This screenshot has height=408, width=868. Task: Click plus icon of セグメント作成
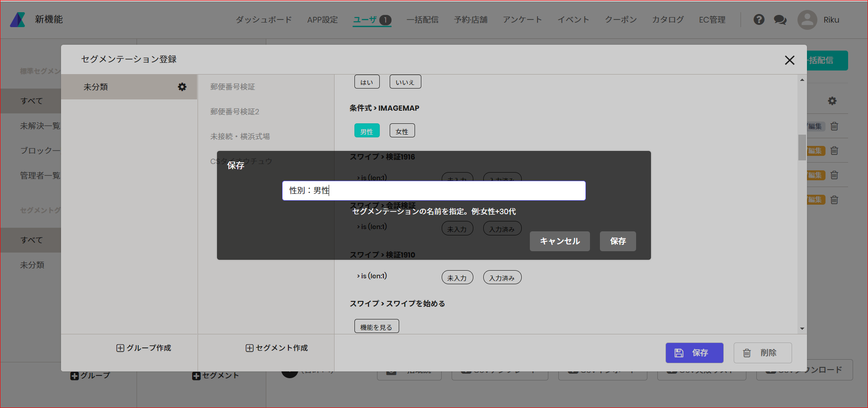pyautogui.click(x=250, y=348)
